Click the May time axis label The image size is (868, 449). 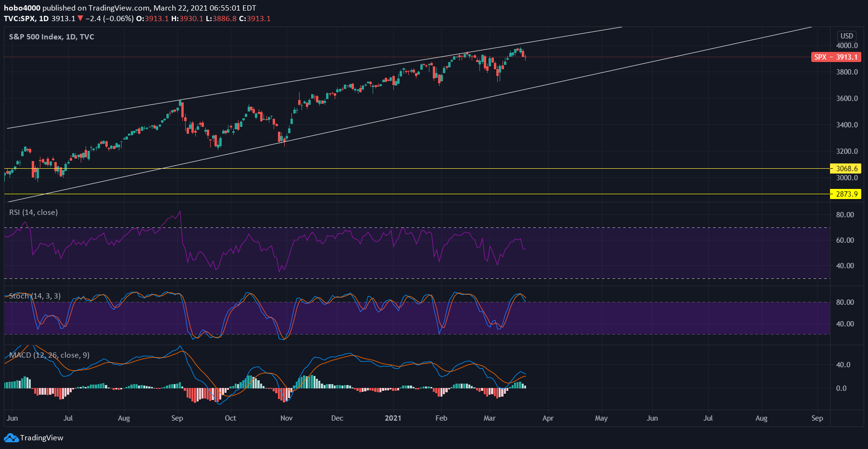click(601, 418)
